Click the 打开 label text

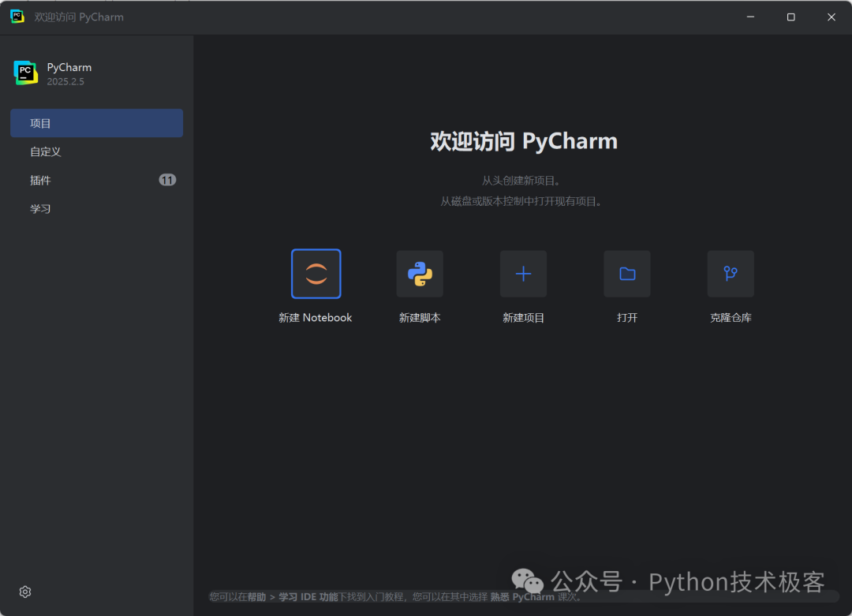point(627,318)
